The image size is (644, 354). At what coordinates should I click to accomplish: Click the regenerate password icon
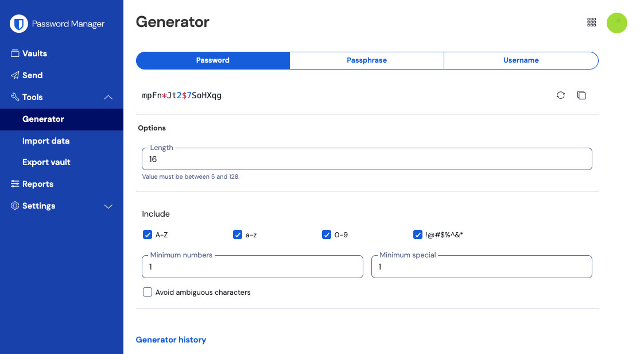(x=561, y=95)
